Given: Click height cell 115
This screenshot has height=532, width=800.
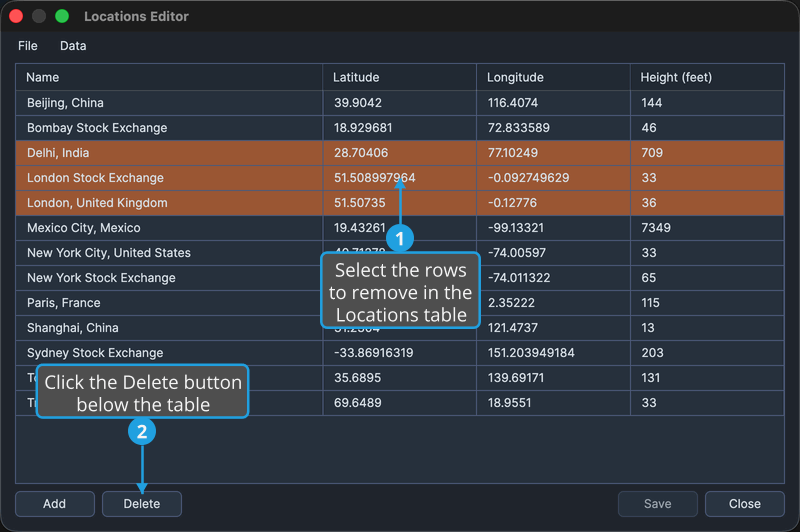Looking at the screenshot, I should 707,302.
